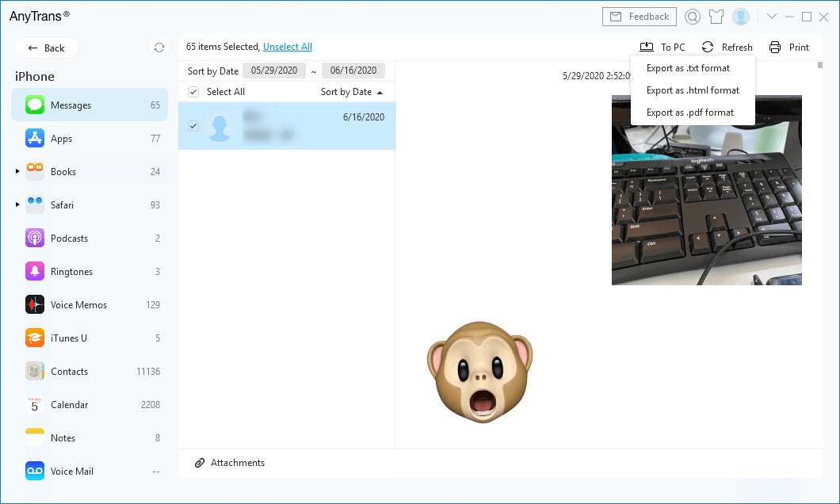Click the Unselect All link

point(287,47)
